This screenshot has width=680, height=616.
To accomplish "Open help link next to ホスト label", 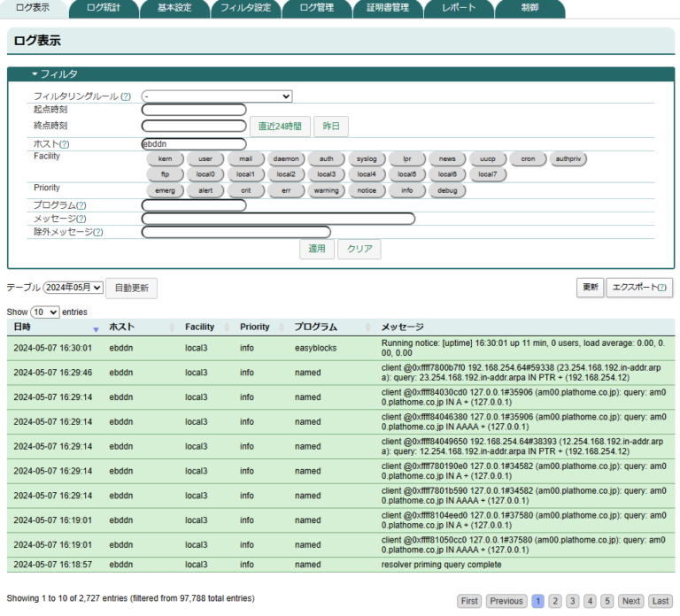I will (65, 144).
